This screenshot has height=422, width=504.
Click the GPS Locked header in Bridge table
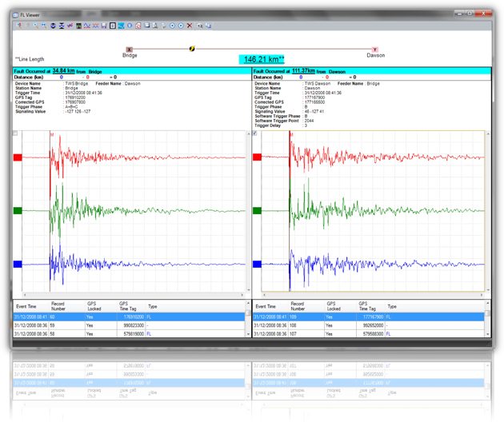[94, 306]
